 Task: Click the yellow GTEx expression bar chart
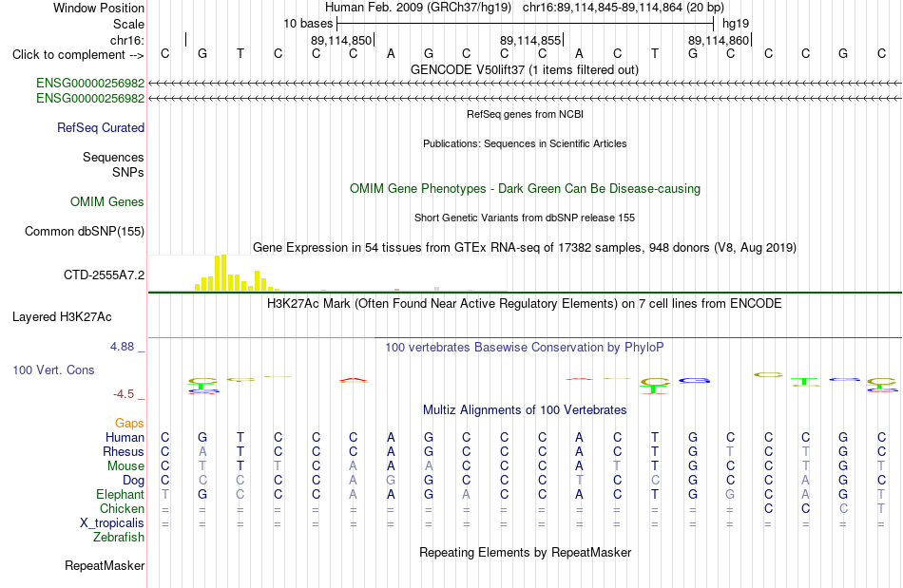238,274
